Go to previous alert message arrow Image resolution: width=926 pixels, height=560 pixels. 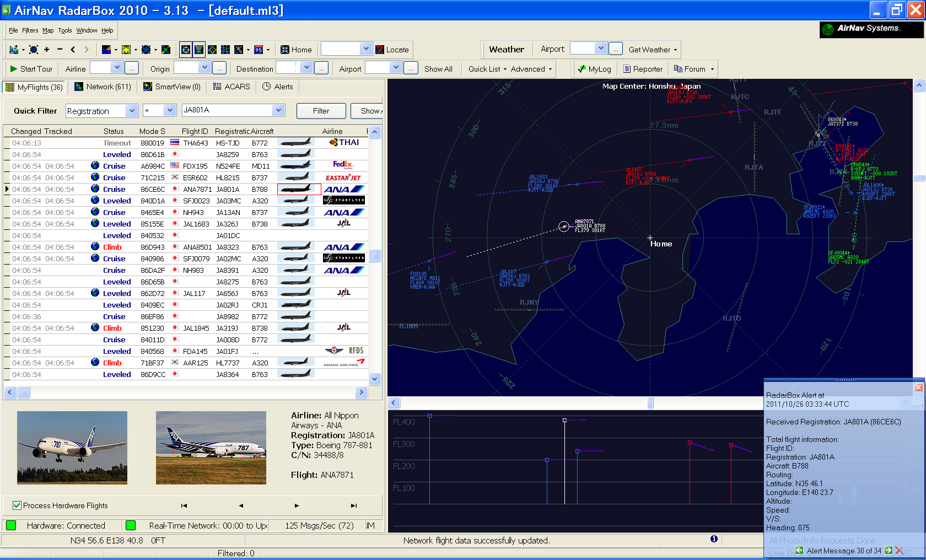pos(799,551)
